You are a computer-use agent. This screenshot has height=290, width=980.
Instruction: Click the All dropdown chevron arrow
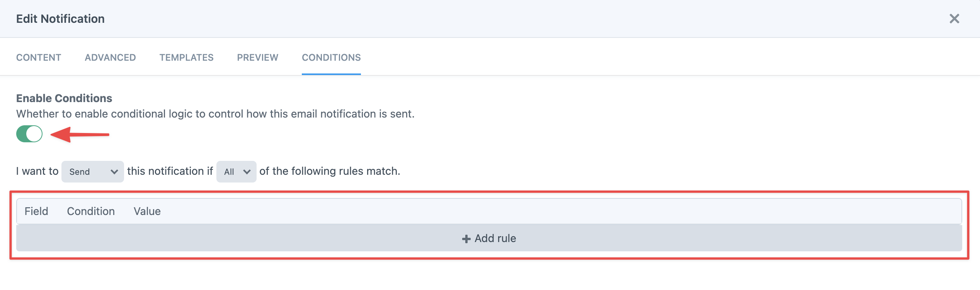[247, 171]
